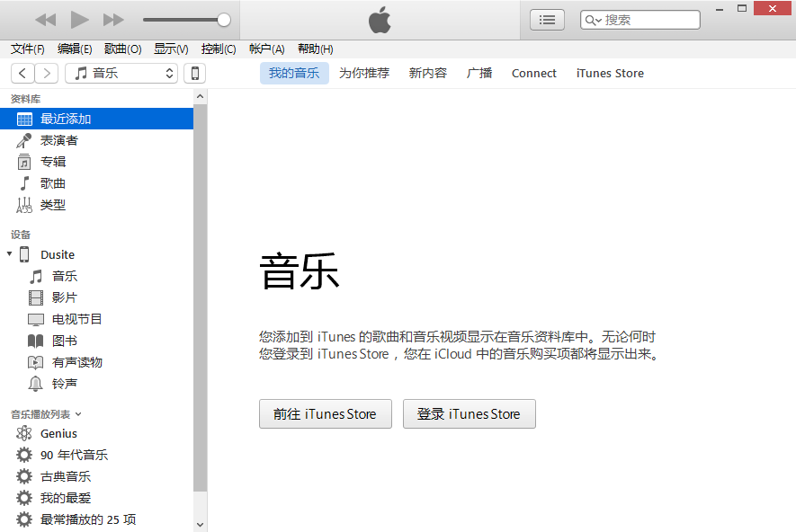This screenshot has height=532, width=796.
Task: Click the play button
Action: [80, 21]
